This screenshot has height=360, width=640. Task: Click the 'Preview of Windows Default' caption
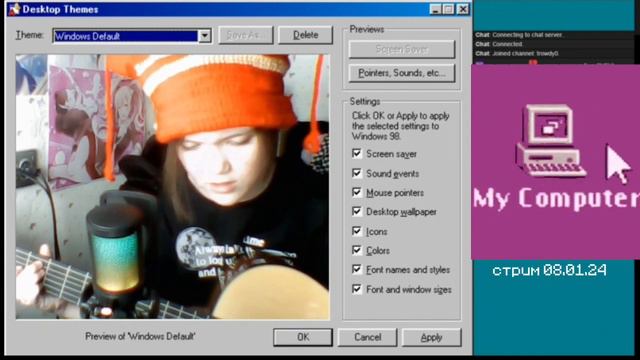click(140, 337)
